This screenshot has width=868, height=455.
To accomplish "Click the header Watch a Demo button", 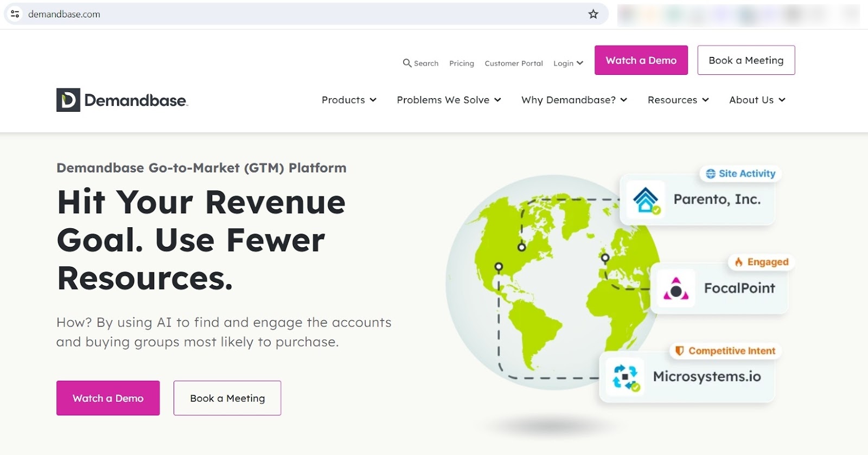I will (641, 60).
